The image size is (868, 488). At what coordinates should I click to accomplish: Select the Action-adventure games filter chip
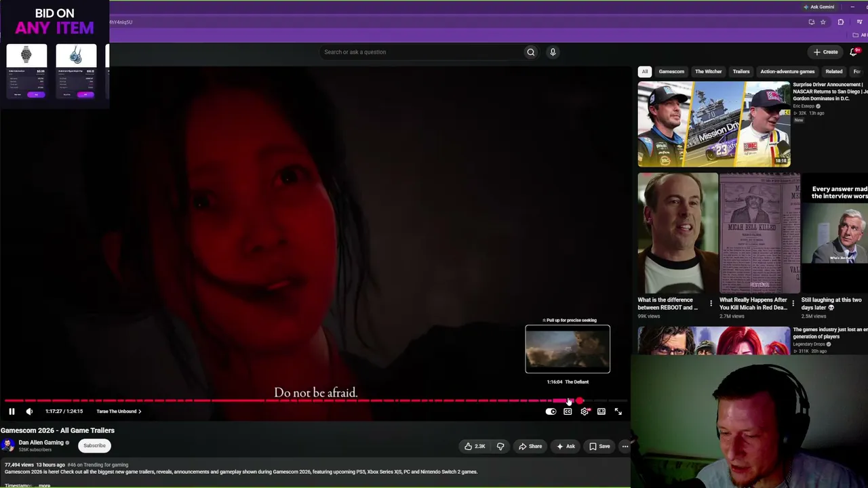[787, 71]
